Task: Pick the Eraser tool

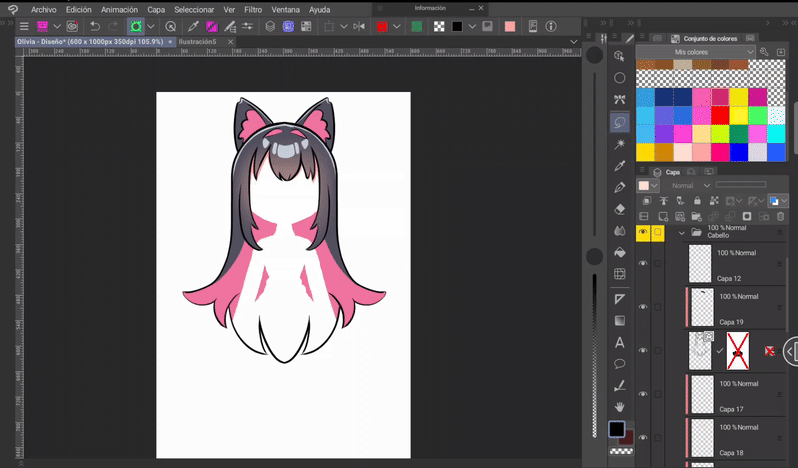Action: (x=620, y=209)
